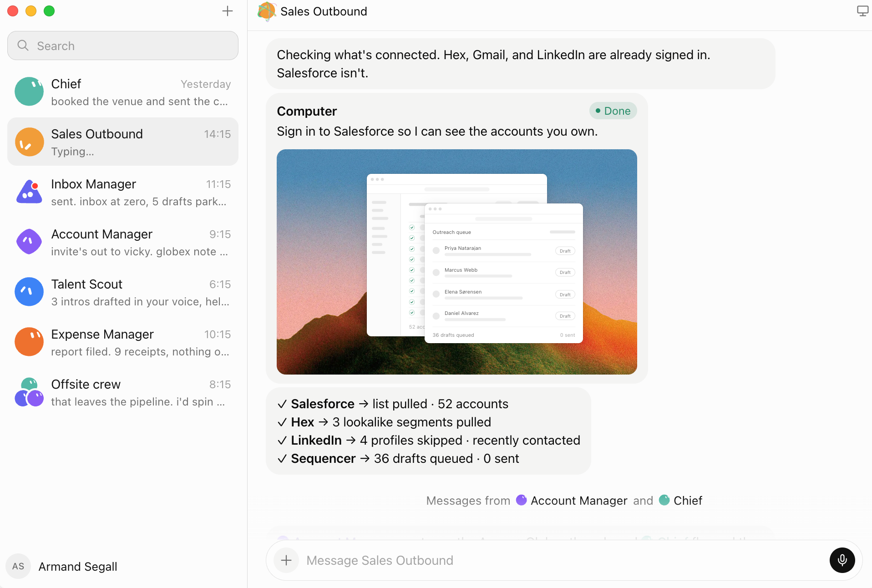
Task: Click the microphone voice input button
Action: tap(842, 560)
